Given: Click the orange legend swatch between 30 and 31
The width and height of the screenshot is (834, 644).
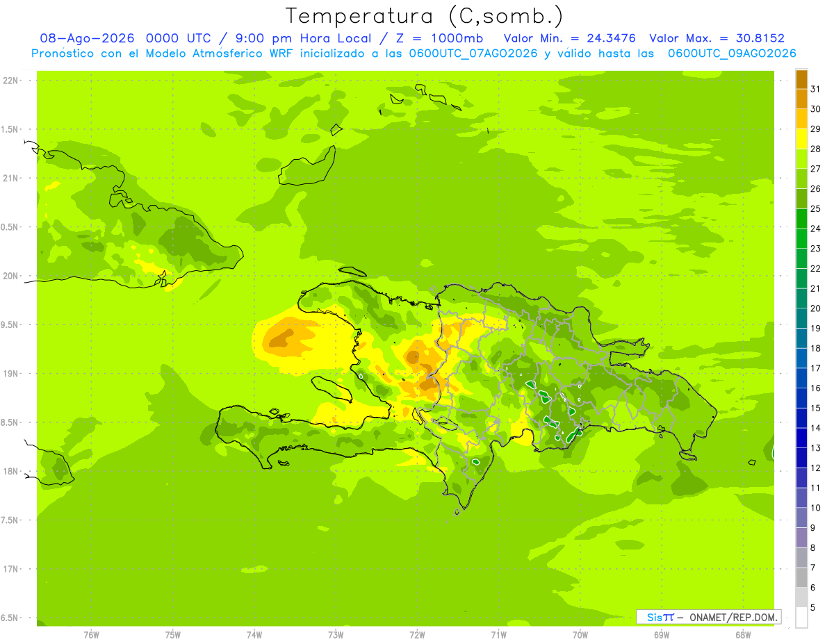Looking at the screenshot, I should pyautogui.click(x=801, y=99).
